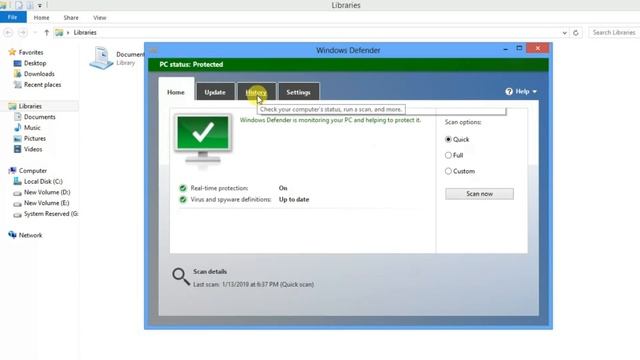Open the Home ribbon tab in Explorer
The height and width of the screenshot is (360, 640).
[x=41, y=18]
